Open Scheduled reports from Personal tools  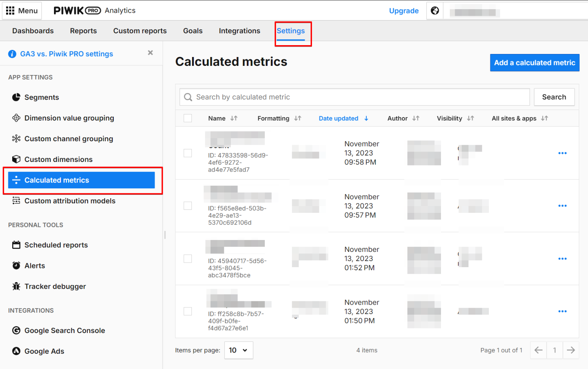point(56,245)
